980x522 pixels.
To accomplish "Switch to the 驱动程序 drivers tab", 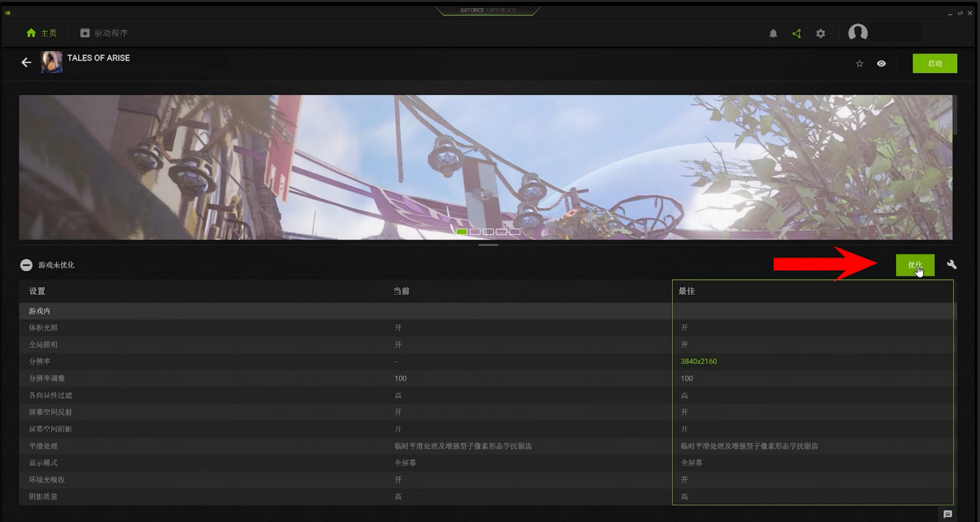I will point(104,33).
